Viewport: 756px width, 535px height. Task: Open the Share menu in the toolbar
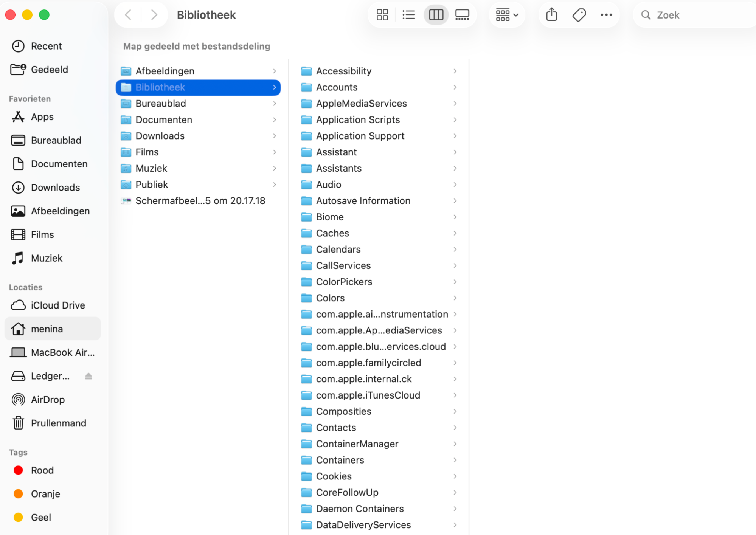point(551,15)
